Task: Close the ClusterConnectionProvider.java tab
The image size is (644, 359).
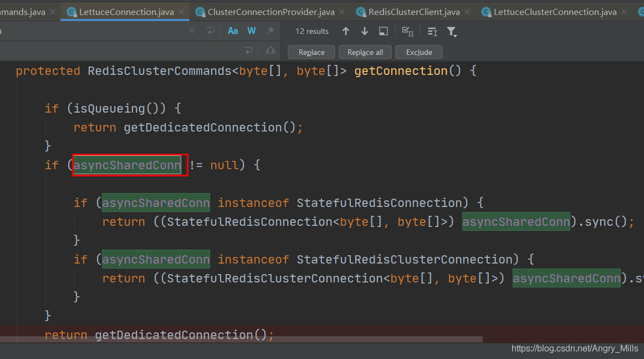Action: [x=342, y=12]
